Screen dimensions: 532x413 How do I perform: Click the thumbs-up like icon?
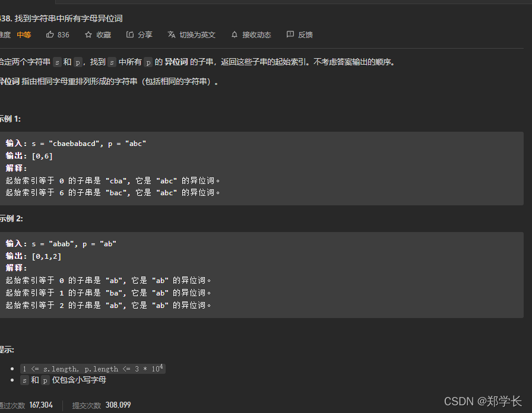(50, 34)
